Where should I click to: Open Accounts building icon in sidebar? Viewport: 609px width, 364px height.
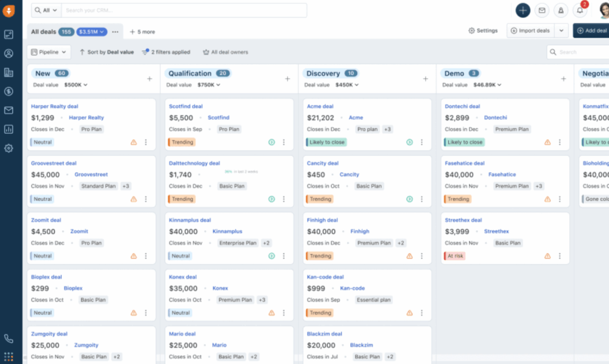[8, 73]
